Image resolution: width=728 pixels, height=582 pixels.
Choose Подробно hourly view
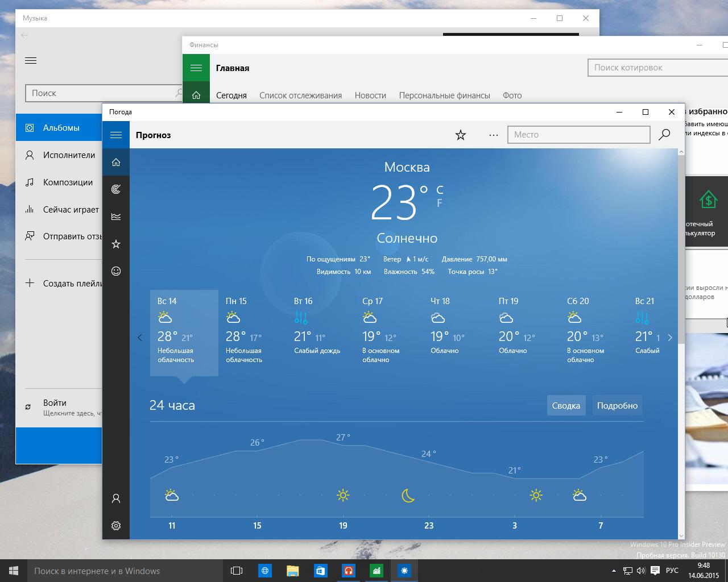click(617, 405)
